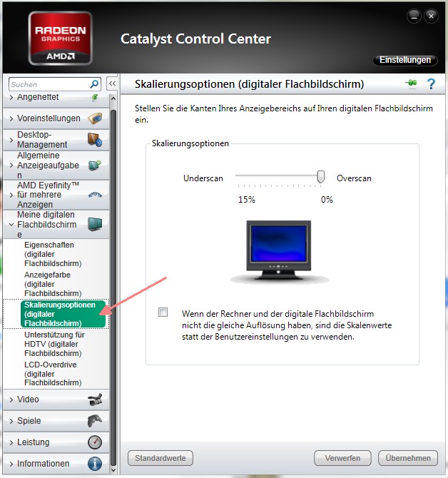Viewport: 448px width, 478px height.
Task: Click the Video camera icon
Action: [x=95, y=400]
